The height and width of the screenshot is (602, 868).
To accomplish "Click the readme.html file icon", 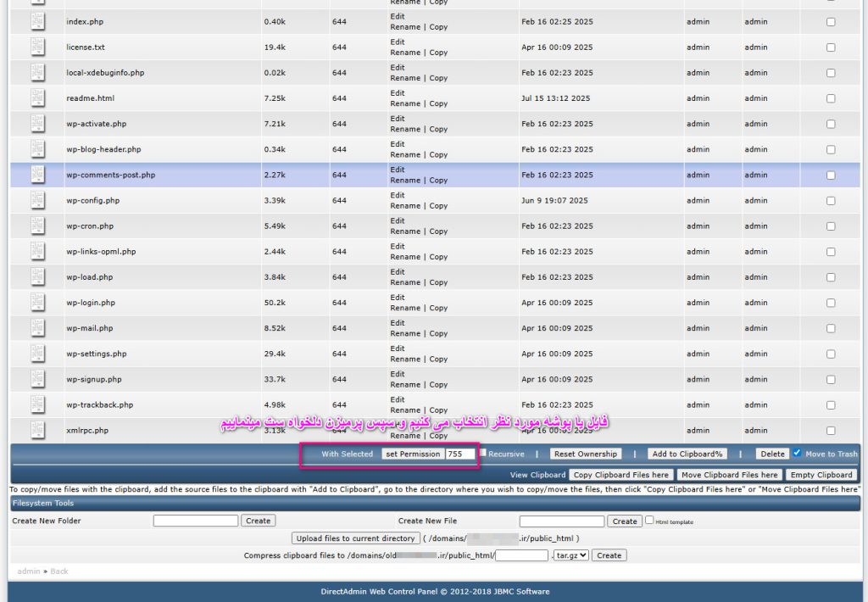I will pos(38,98).
